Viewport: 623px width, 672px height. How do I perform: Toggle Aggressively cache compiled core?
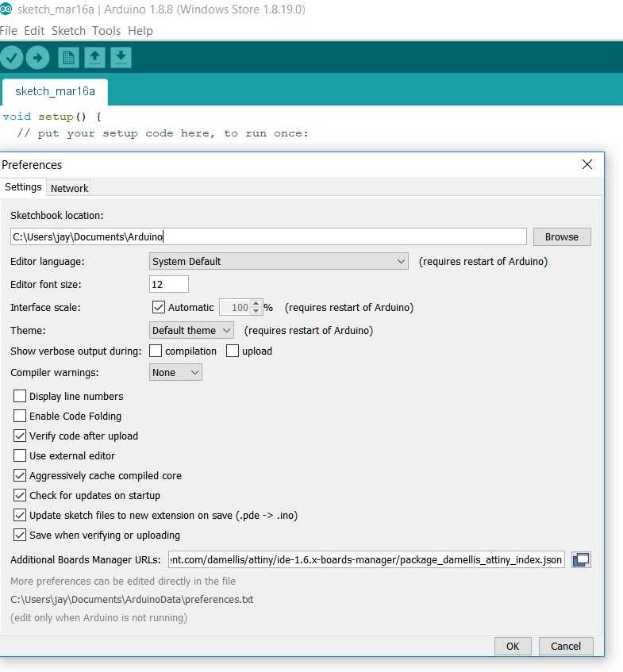(20, 475)
